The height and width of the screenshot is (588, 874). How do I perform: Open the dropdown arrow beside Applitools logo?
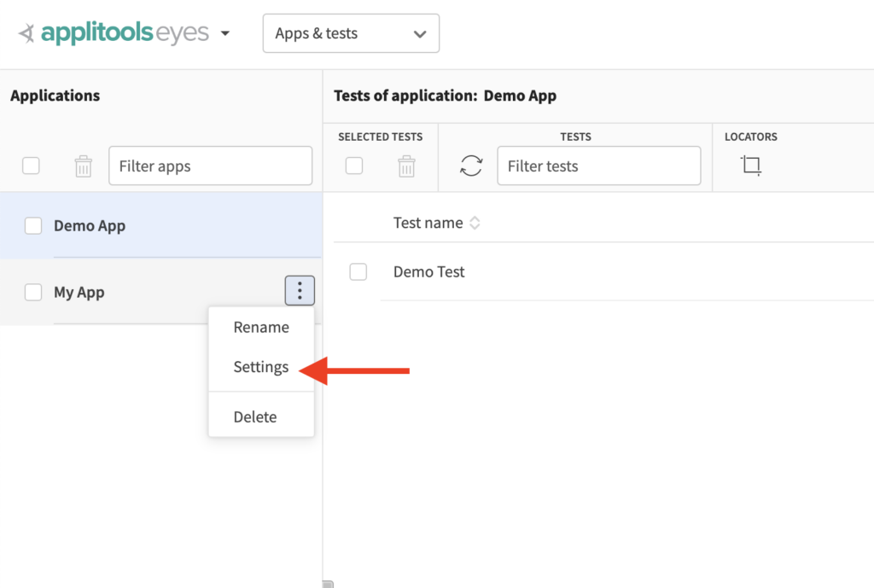tap(225, 34)
